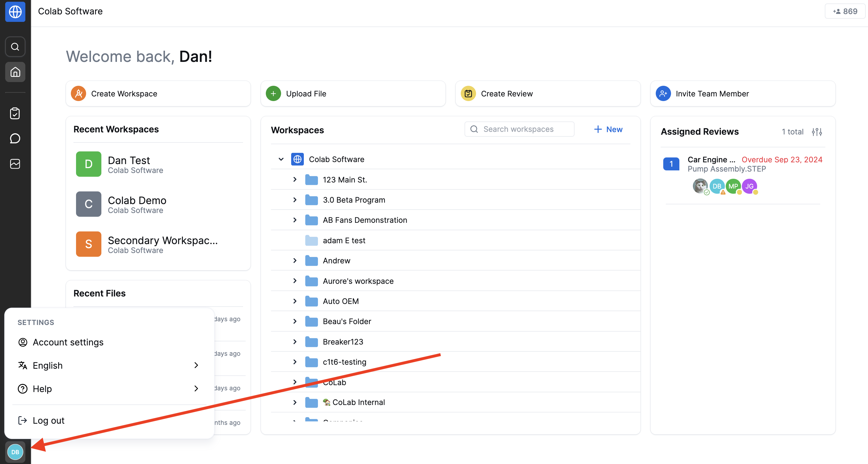Open the Assigned Reviews filter sliders icon

tap(817, 132)
